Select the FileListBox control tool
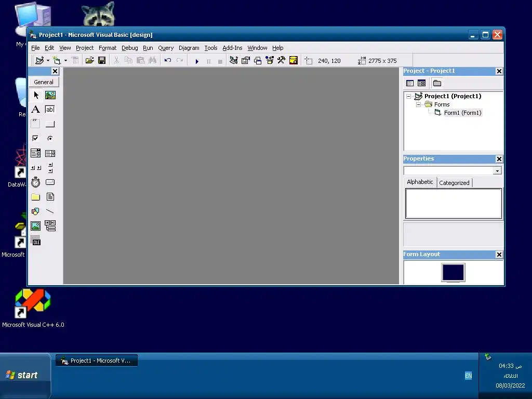The image size is (532, 399). pyautogui.click(x=50, y=197)
